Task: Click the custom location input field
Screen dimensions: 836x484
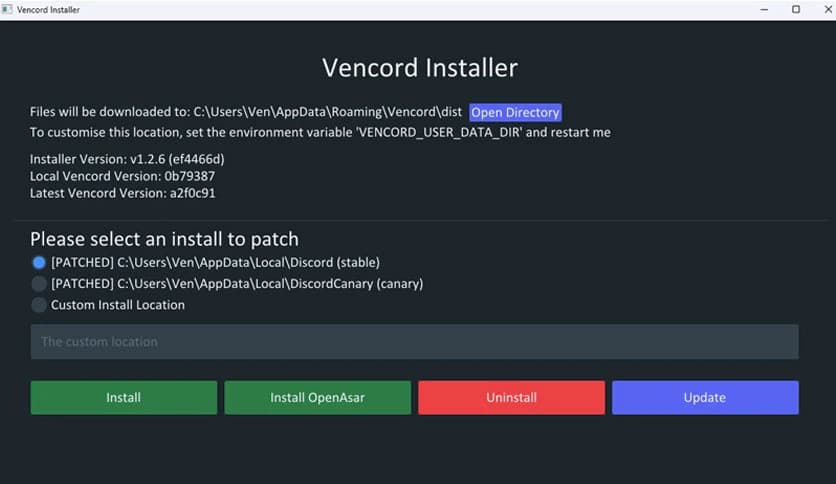Action: click(414, 342)
